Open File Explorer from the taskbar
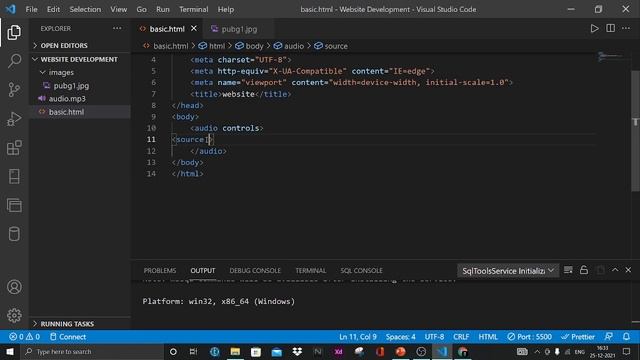Viewport: 640px width, 360px height. (235, 351)
